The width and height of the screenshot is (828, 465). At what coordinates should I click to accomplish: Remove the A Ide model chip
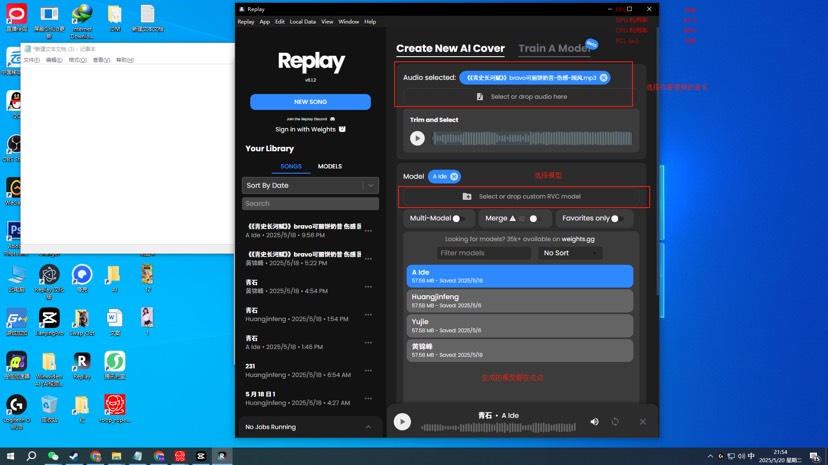pos(454,176)
